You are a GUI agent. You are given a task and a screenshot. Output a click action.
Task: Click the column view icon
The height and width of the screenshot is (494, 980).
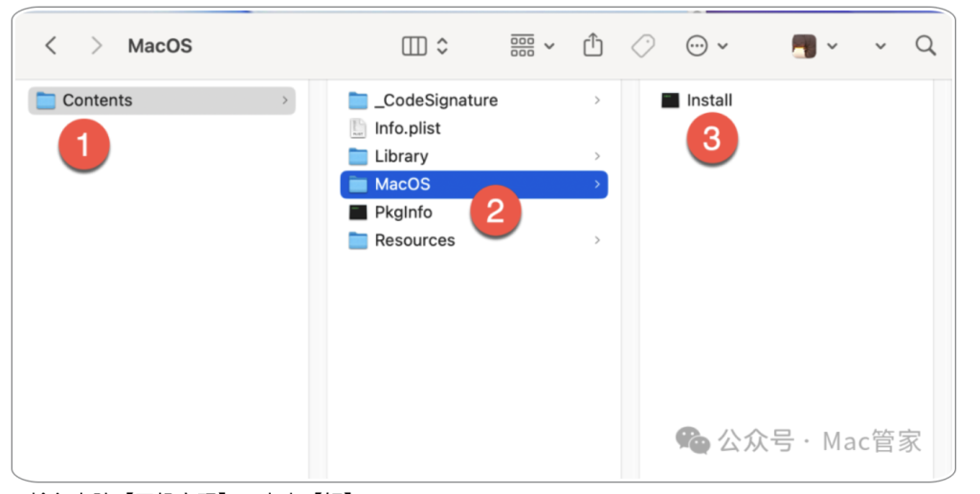pyautogui.click(x=414, y=45)
